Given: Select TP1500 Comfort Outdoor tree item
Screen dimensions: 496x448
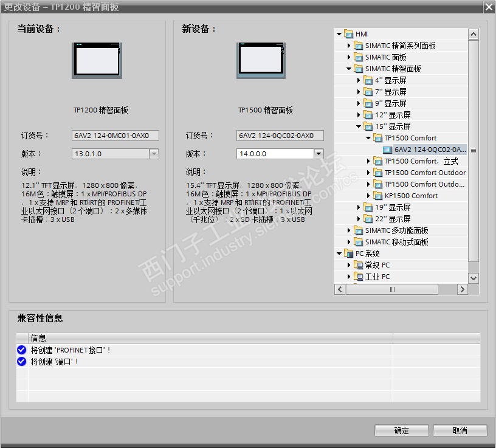Looking at the screenshot, I should coord(425,173).
